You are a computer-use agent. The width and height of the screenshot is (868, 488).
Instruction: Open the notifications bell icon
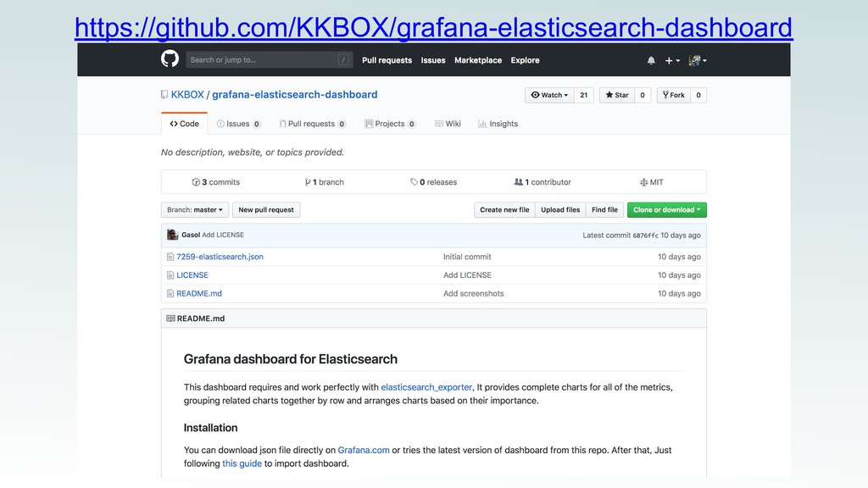[651, 60]
